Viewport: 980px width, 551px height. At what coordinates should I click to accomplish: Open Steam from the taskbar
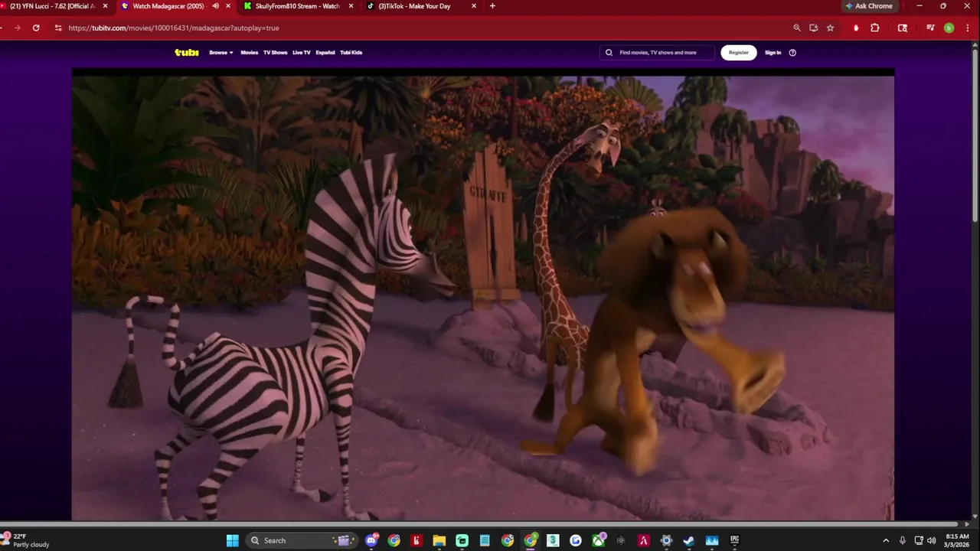click(x=689, y=540)
